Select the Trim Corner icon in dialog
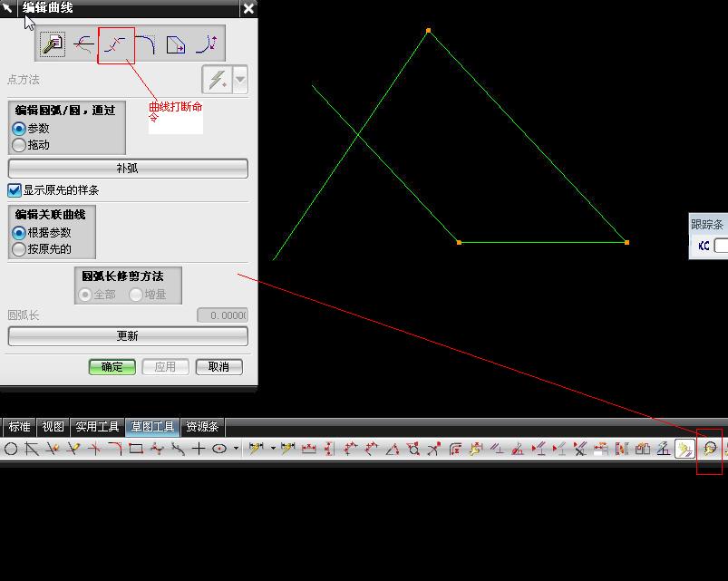 pyautogui.click(x=176, y=45)
